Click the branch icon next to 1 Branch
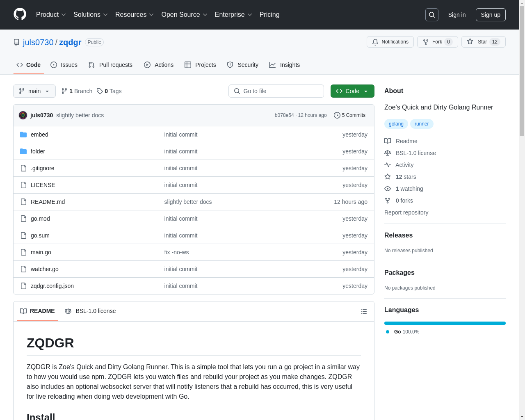 coord(64,91)
